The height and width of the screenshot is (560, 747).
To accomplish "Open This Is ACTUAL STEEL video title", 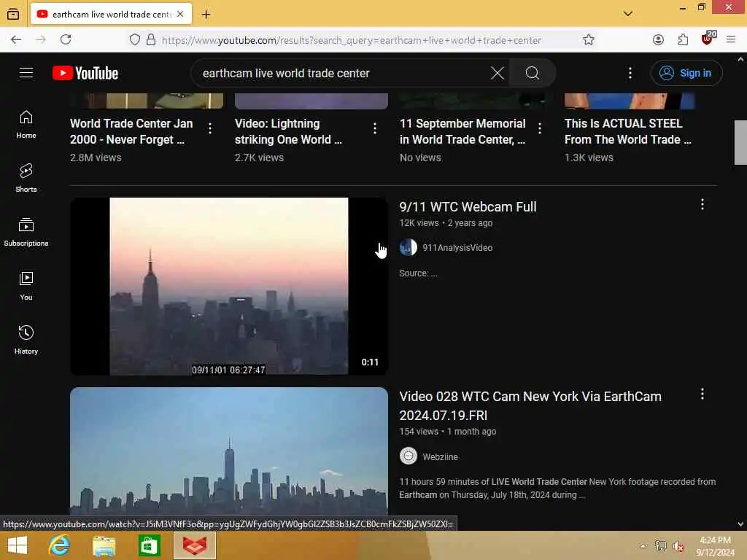I will (x=628, y=131).
